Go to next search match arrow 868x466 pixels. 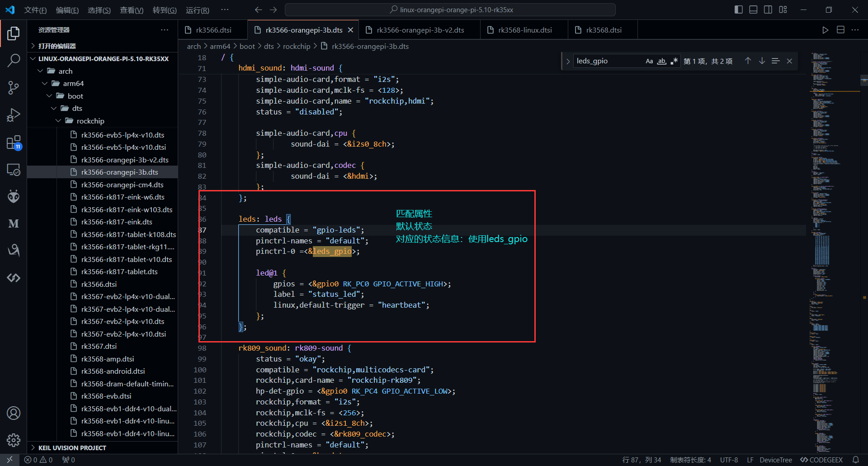pyautogui.click(x=762, y=61)
